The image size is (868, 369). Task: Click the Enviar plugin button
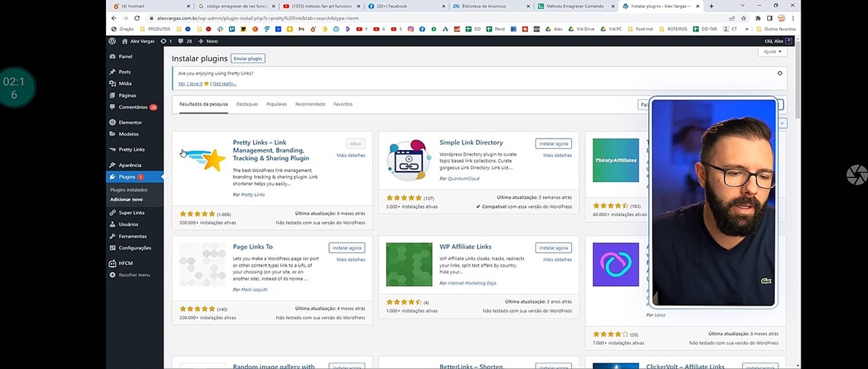[248, 58]
